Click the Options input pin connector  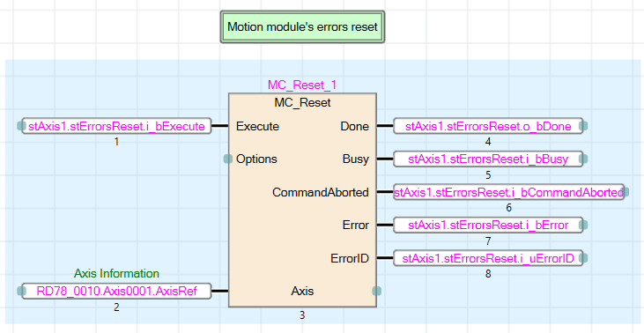tap(228, 159)
